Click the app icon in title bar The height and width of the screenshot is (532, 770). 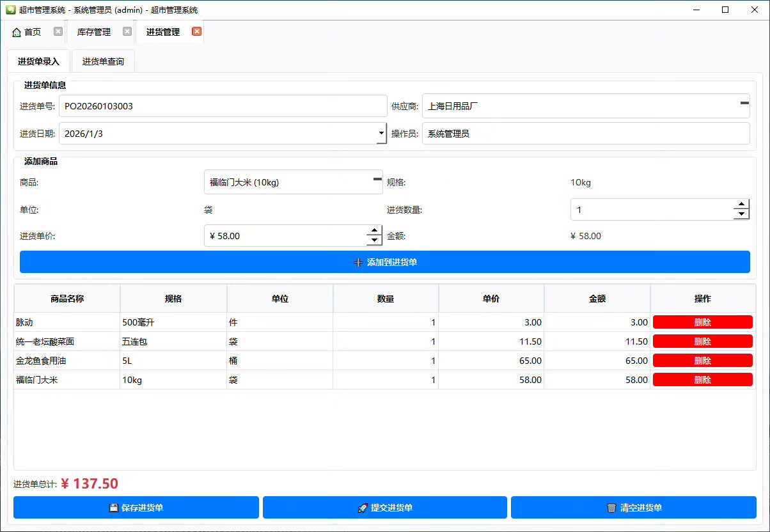pos(10,10)
